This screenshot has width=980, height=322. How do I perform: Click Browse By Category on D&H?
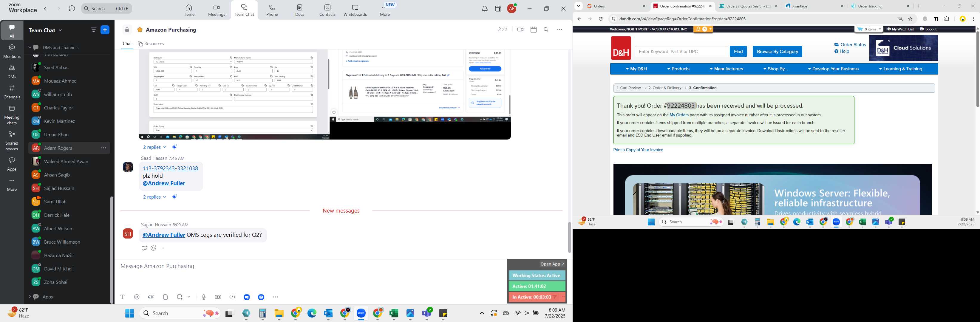(x=777, y=52)
